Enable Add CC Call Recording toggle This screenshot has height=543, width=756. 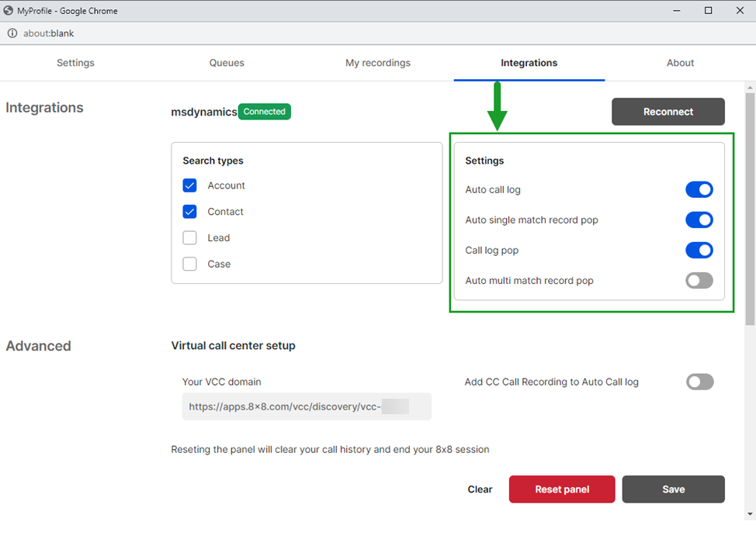[x=699, y=382]
